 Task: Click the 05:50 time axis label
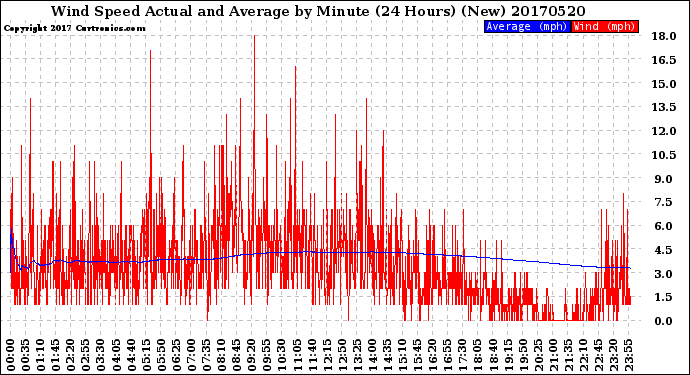(x=161, y=355)
